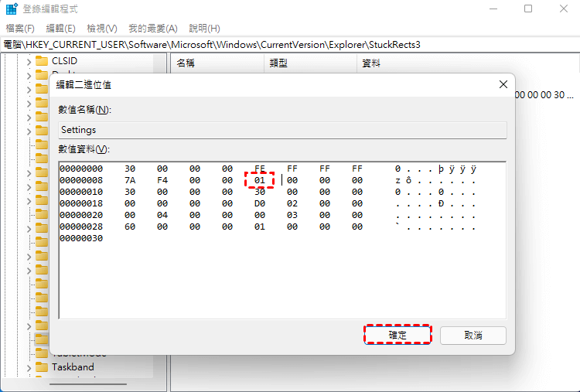Click the highlighted 01 hex byte
The image size is (580, 392).
(x=260, y=180)
